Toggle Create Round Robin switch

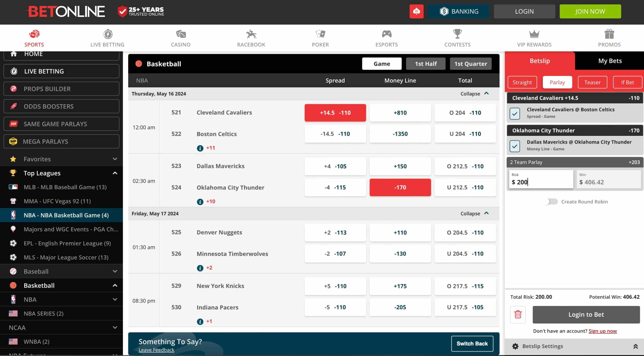(552, 202)
